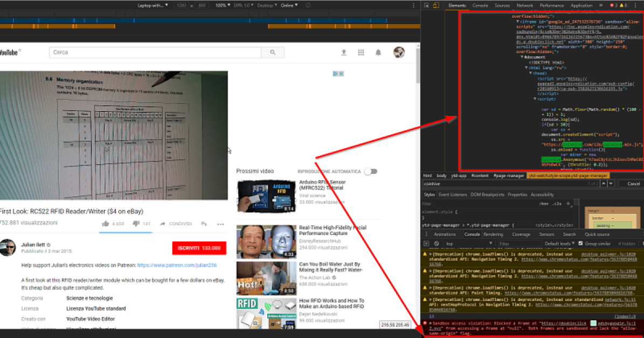This screenshot has width=644, height=338.
Task: Click the ytd-app breadcrumb
Action: coord(459,175)
